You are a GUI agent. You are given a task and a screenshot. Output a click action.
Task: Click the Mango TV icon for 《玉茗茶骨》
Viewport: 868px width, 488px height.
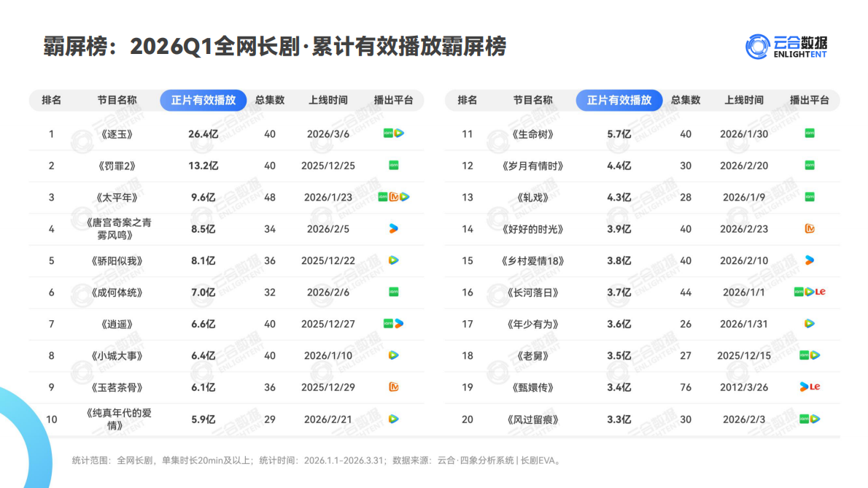pyautogui.click(x=394, y=387)
